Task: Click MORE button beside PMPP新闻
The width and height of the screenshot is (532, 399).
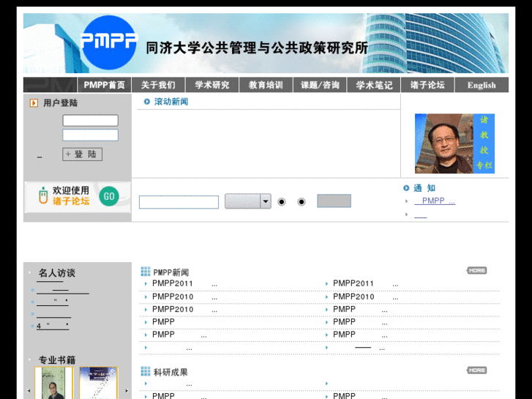Action: pos(476,271)
